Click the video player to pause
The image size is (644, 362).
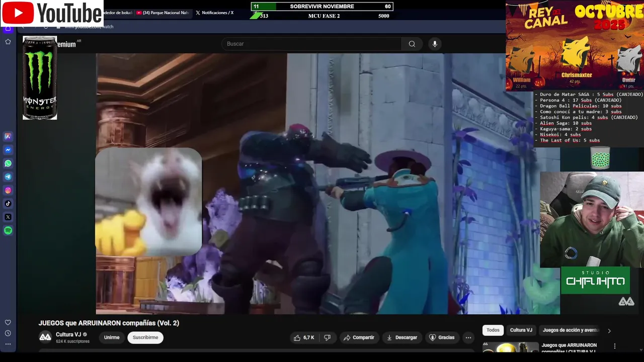point(328,184)
